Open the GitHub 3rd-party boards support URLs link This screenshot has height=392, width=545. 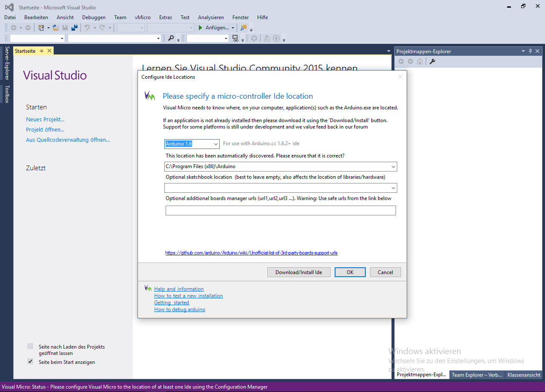[x=251, y=253]
